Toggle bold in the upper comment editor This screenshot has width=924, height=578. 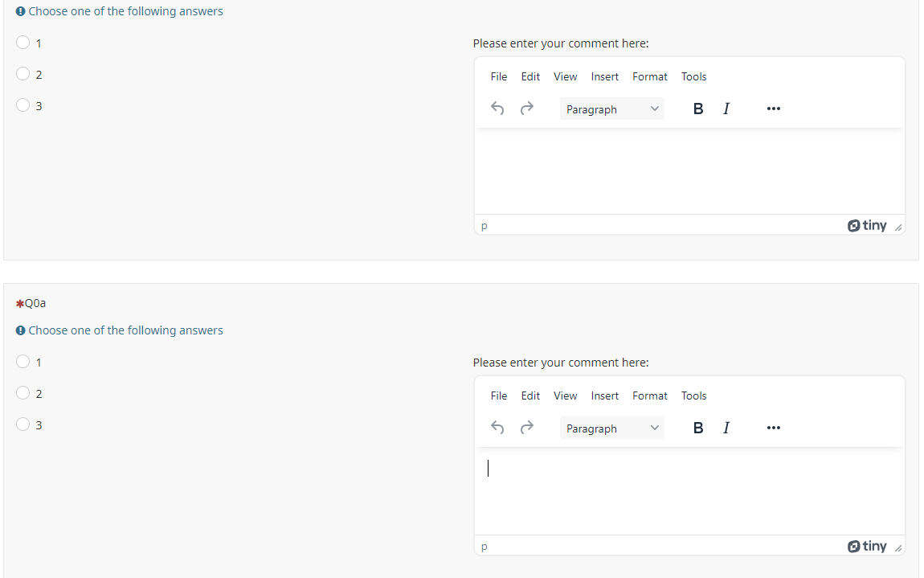pos(698,109)
